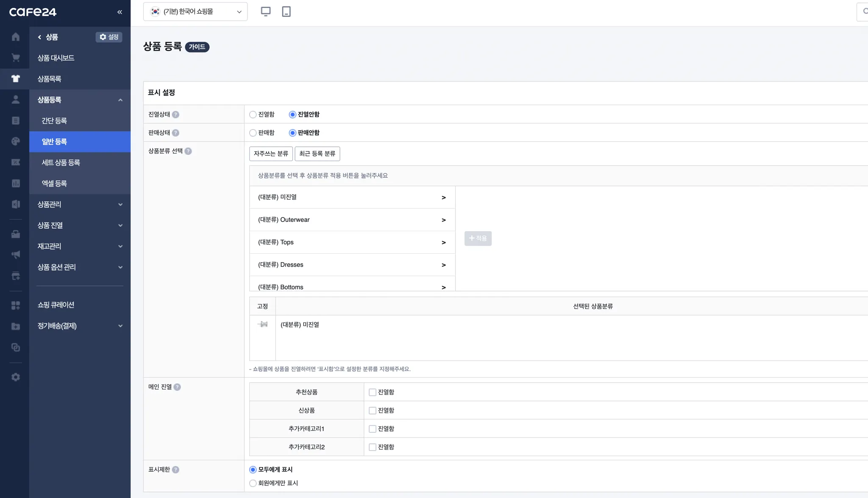
Task: Open 간단 등록 menu item
Action: coord(54,121)
